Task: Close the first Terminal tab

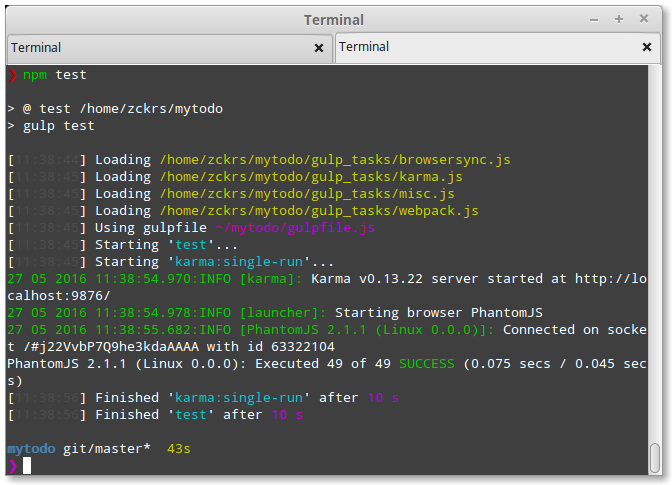Action: [x=319, y=47]
